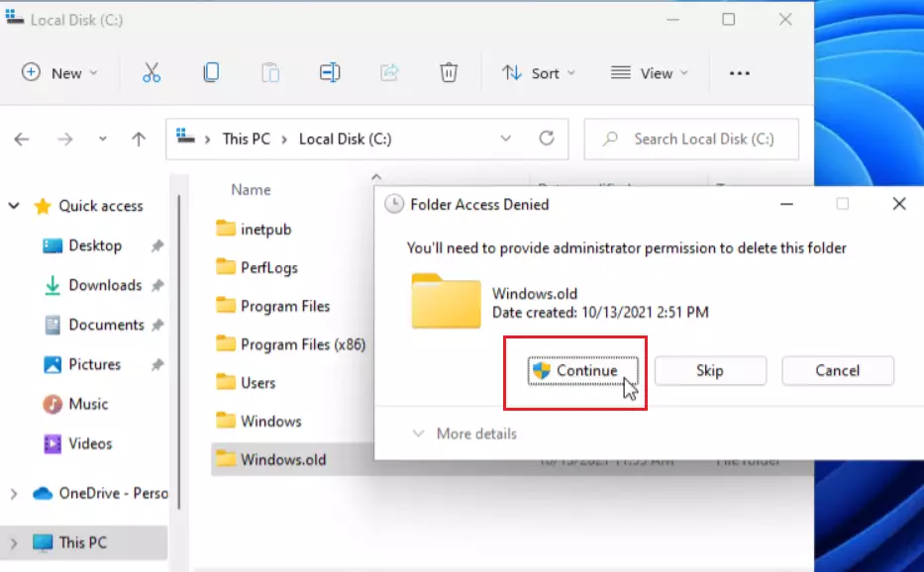Open Desktop in Quick access

(x=95, y=245)
